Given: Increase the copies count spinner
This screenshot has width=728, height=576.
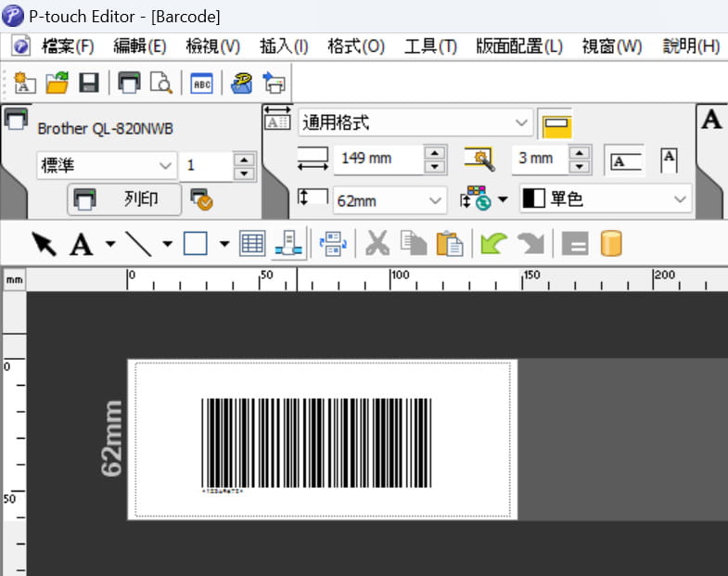Looking at the screenshot, I should tap(244, 160).
